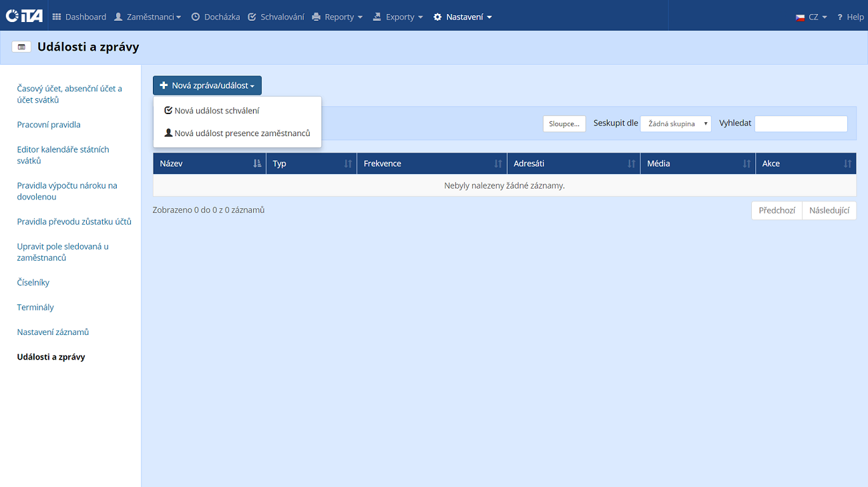Open the Seskupit dle group selector
The height and width of the screenshot is (487, 868).
(675, 123)
